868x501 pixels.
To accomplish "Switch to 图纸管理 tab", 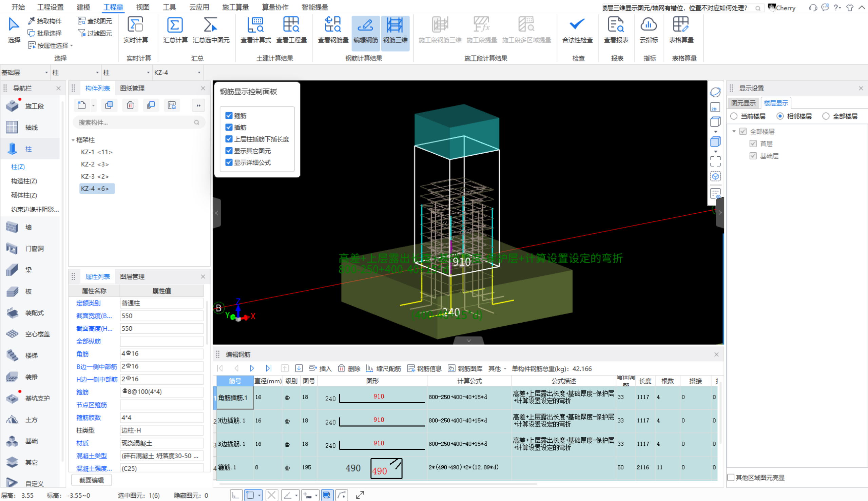I will coord(132,89).
